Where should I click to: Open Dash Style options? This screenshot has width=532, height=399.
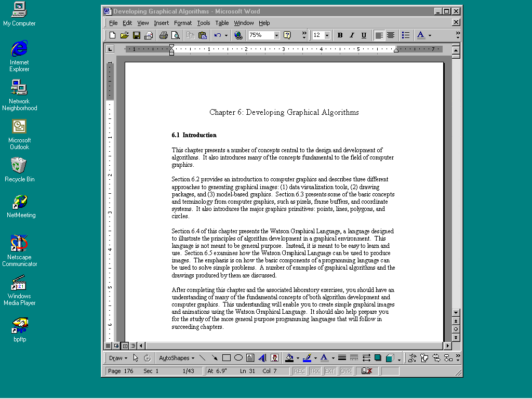coord(354,358)
